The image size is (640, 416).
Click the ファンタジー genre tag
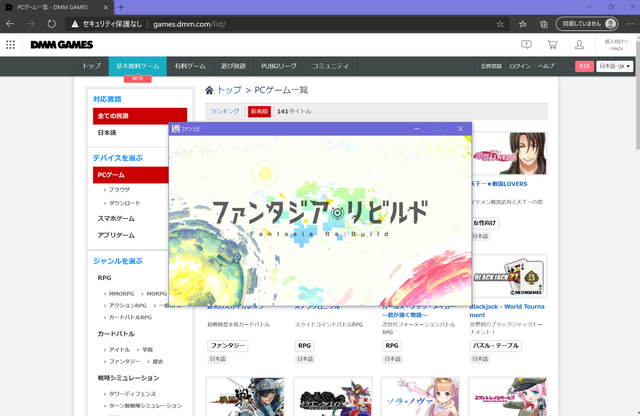click(x=227, y=346)
